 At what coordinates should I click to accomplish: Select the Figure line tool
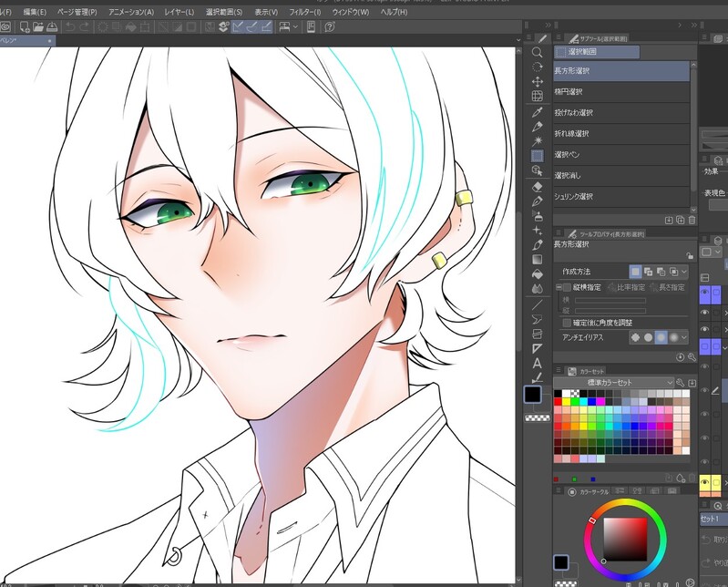coord(538,304)
